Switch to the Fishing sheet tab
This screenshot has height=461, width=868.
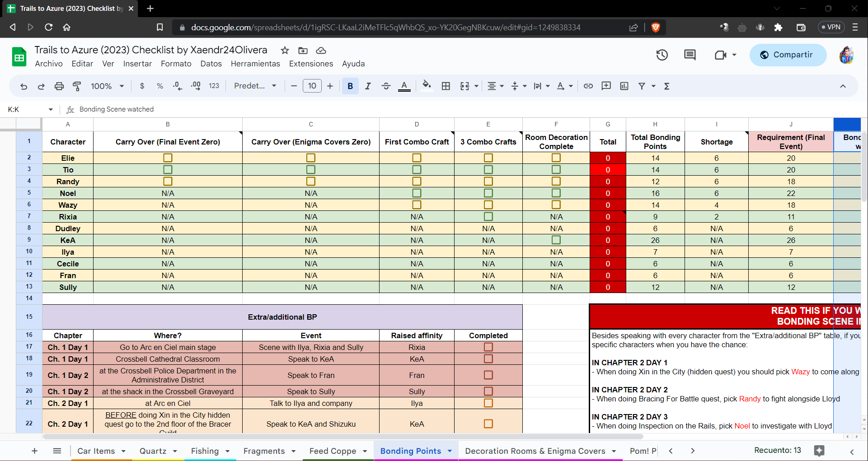205,451
